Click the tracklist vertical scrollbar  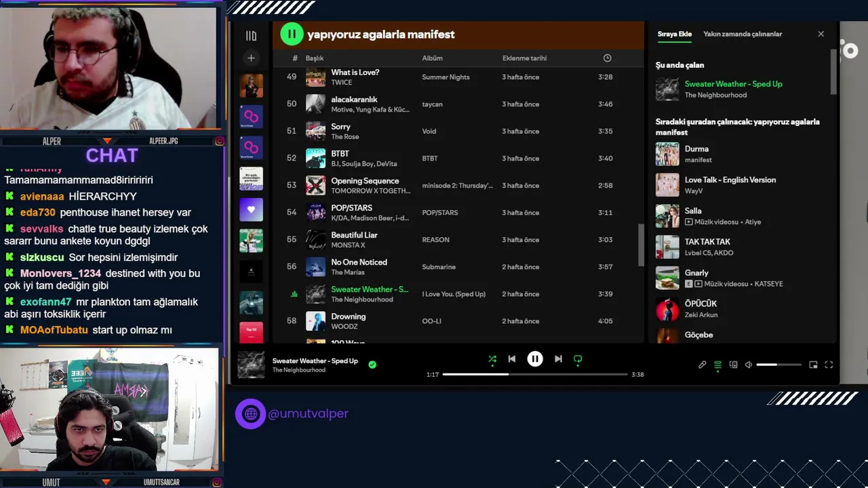point(640,244)
